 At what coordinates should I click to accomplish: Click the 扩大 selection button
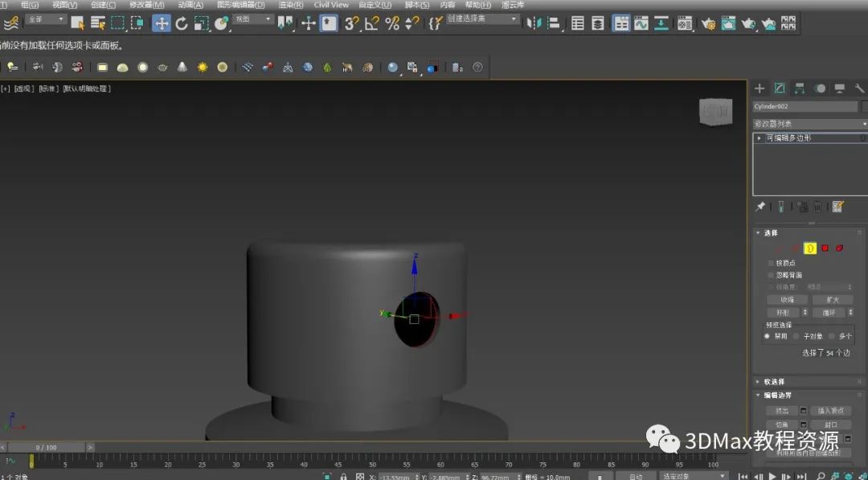point(832,300)
